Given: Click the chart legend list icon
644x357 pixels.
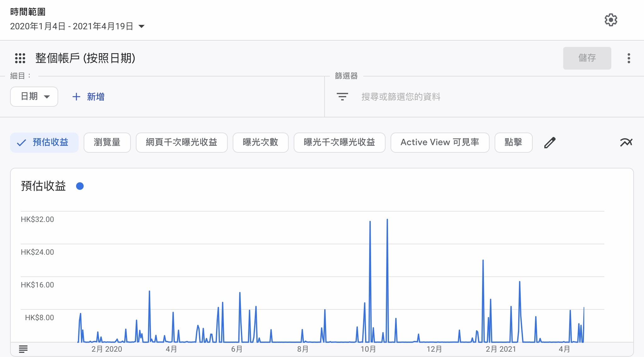Looking at the screenshot, I should (x=23, y=349).
